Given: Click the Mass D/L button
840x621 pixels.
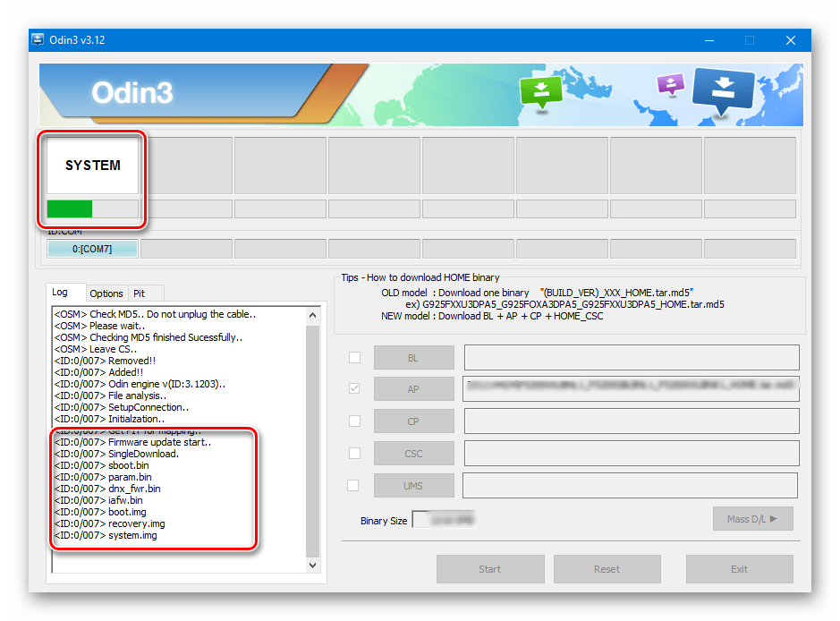Looking at the screenshot, I should point(752,519).
